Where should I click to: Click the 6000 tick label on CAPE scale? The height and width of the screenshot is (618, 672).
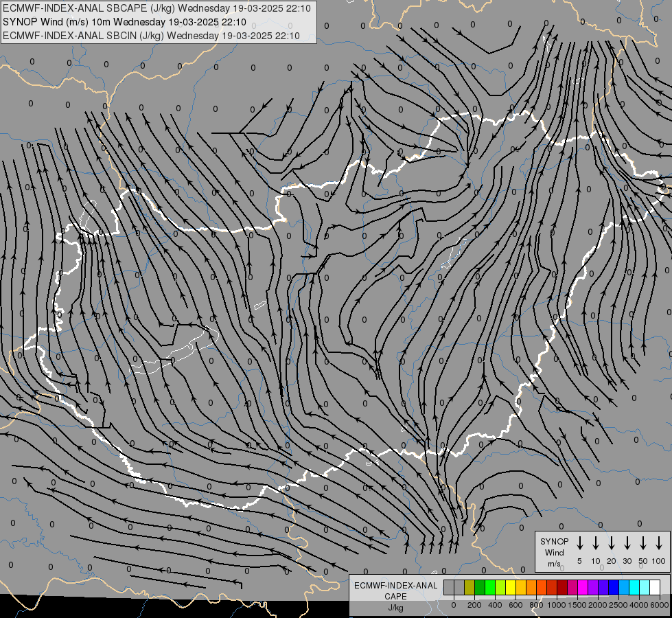point(660,605)
